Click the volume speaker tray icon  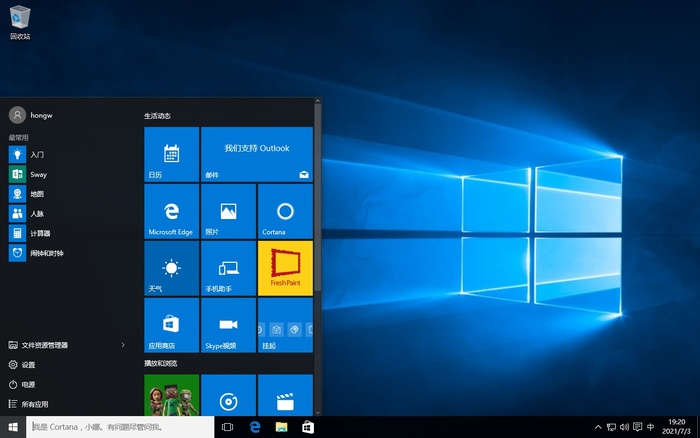click(x=624, y=427)
